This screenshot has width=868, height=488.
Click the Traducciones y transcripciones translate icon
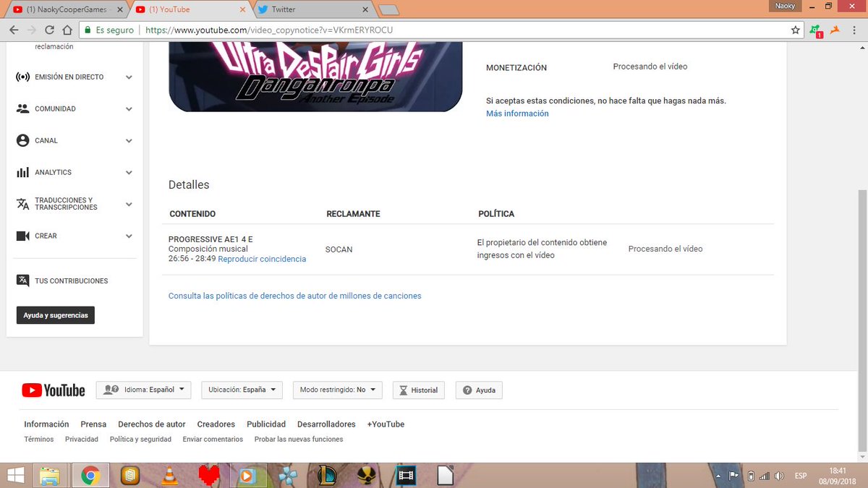tap(22, 204)
